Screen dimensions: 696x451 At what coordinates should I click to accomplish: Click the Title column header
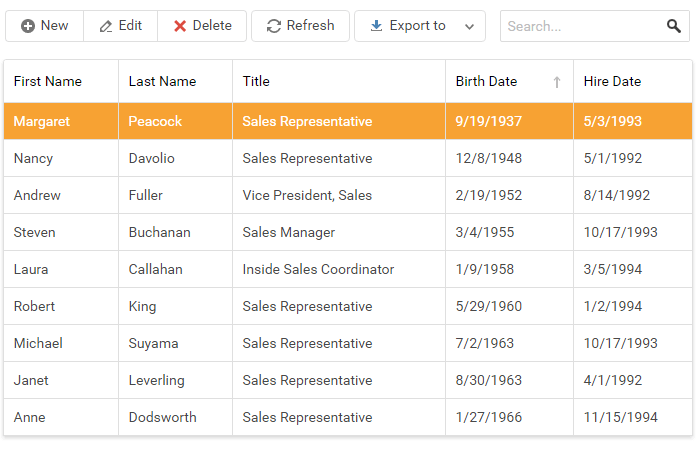[256, 81]
